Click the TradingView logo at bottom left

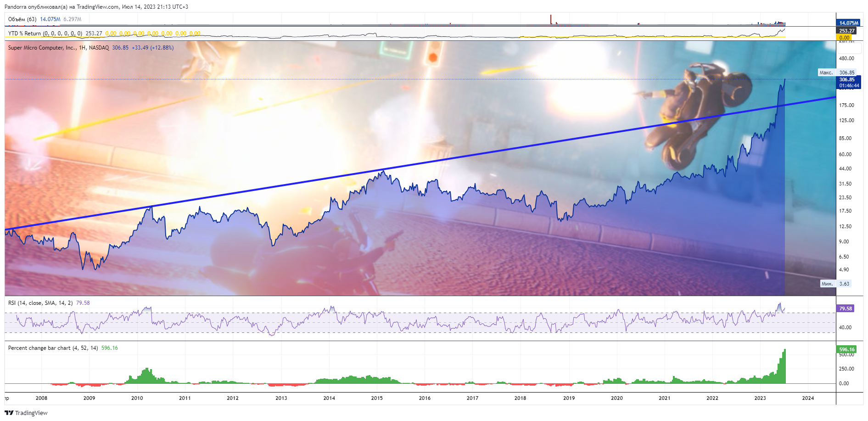26,413
